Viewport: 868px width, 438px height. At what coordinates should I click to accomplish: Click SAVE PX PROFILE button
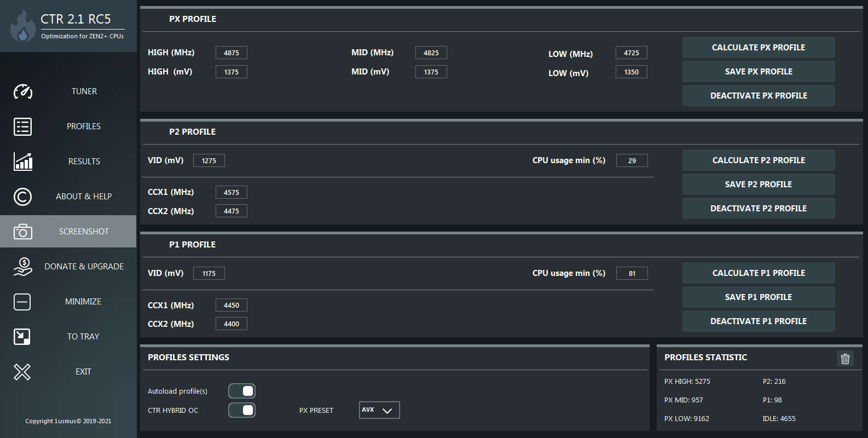point(759,72)
